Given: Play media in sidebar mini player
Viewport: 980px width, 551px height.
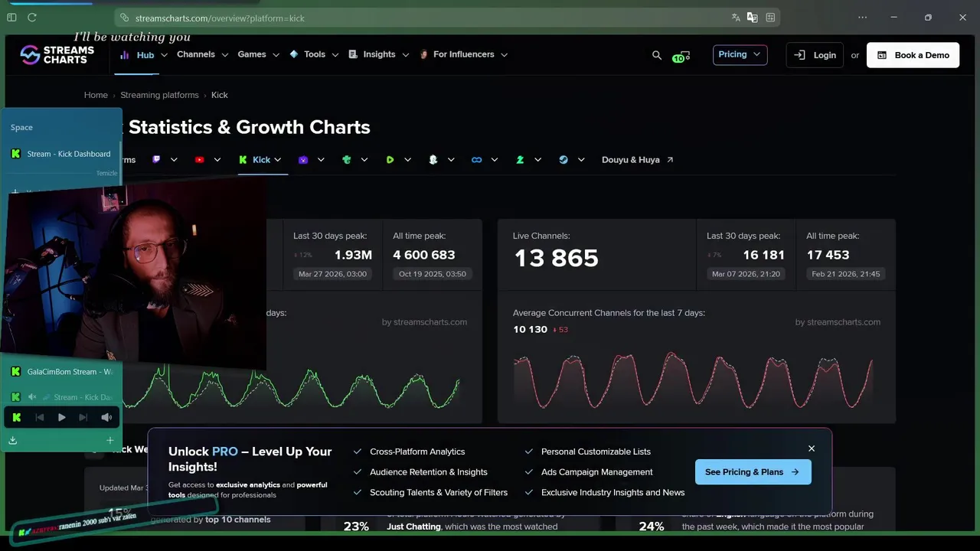Looking at the screenshot, I should coord(62,417).
